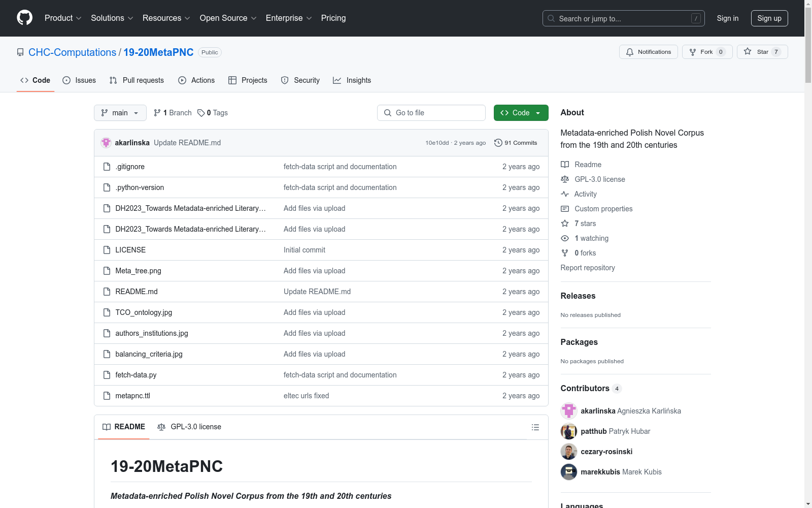This screenshot has width=812, height=508.
Task: Switch to the Projects tab
Action: point(248,80)
